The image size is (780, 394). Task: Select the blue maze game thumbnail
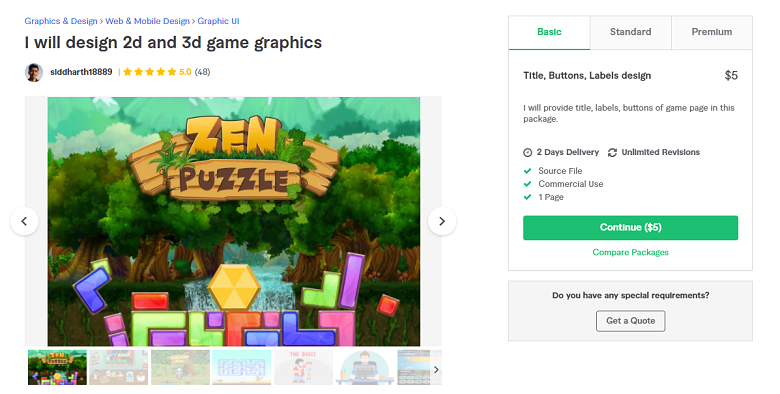242,367
